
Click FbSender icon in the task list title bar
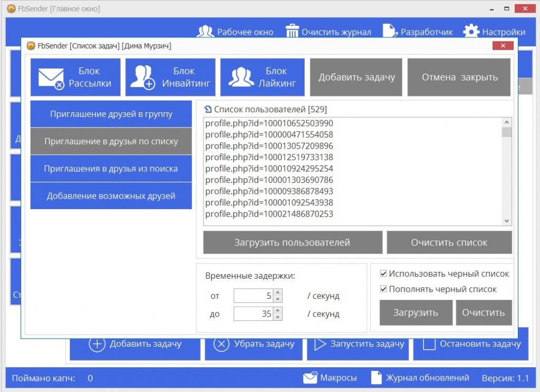(x=31, y=46)
